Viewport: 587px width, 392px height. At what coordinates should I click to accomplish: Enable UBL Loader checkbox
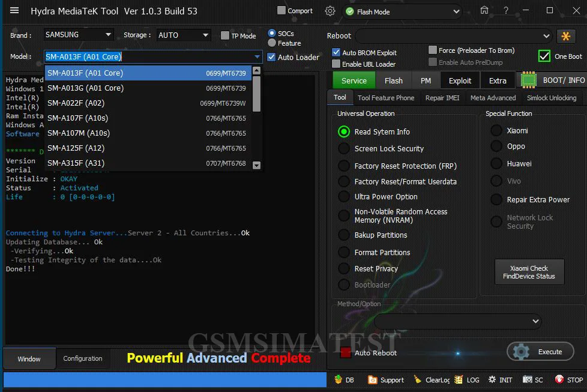[336, 64]
